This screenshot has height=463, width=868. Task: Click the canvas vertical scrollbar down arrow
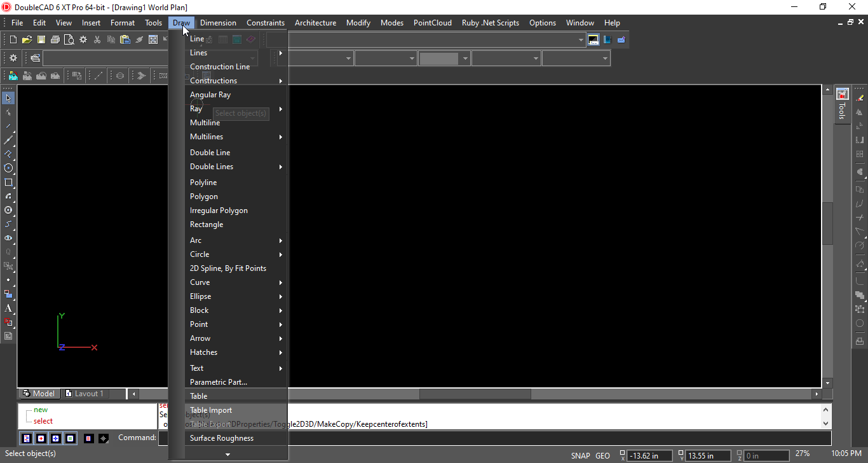[x=827, y=384]
